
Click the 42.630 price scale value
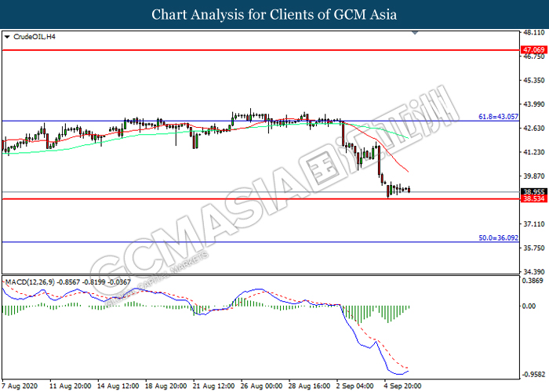click(x=534, y=128)
